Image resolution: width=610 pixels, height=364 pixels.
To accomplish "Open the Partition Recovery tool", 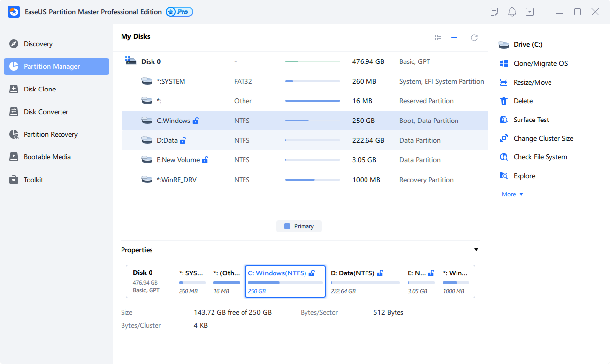I will point(51,134).
